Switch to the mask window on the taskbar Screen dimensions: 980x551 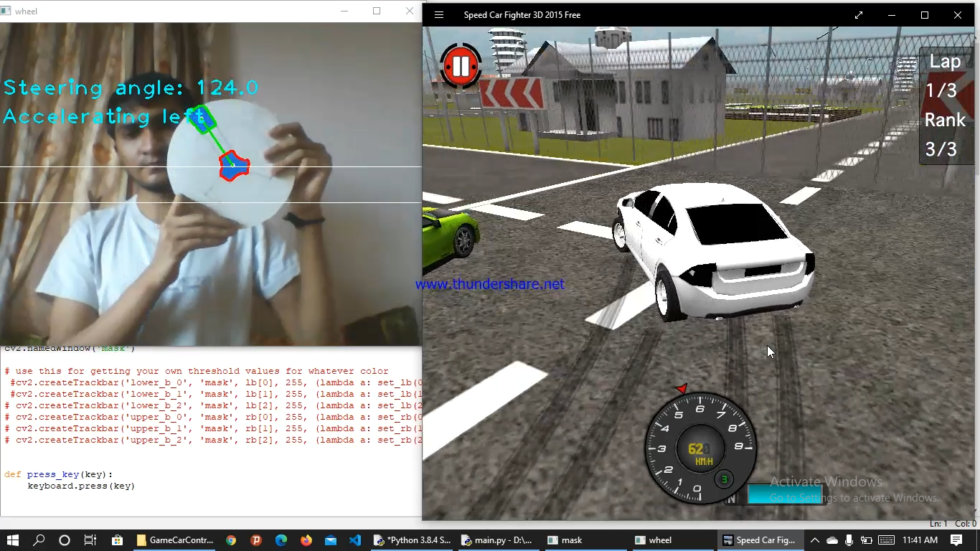point(585,540)
